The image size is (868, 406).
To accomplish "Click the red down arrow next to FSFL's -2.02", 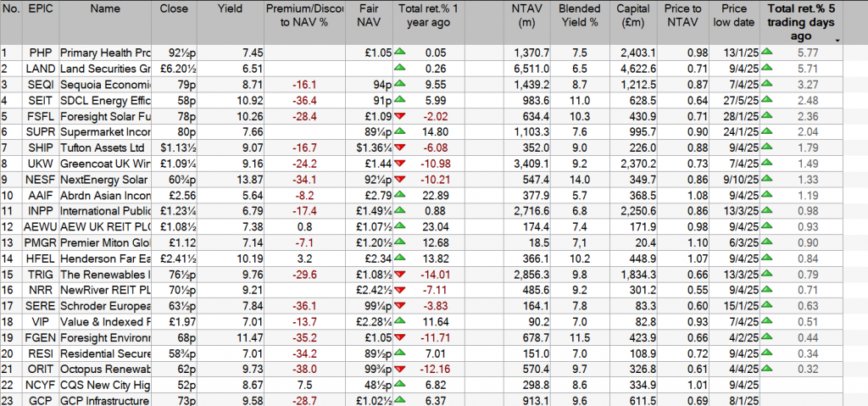I will [402, 116].
